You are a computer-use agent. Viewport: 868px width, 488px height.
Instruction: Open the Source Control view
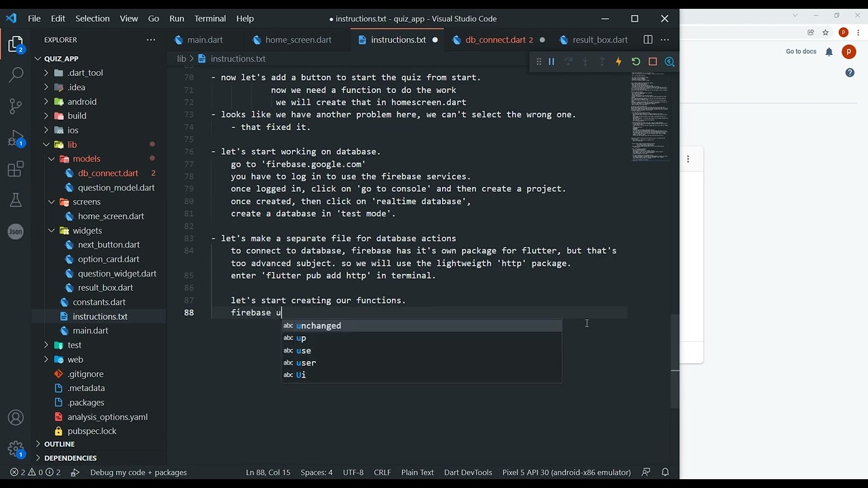(x=16, y=106)
